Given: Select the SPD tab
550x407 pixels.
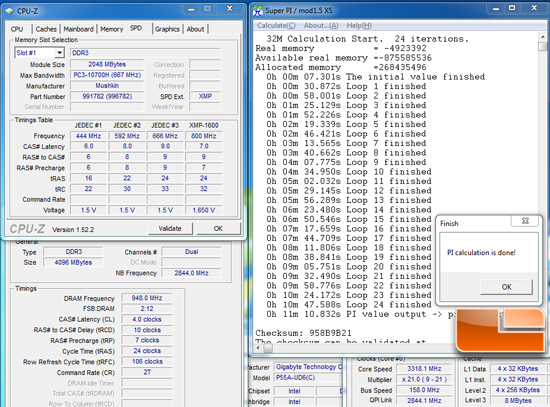Looking at the screenshot, I should tap(136, 28).
